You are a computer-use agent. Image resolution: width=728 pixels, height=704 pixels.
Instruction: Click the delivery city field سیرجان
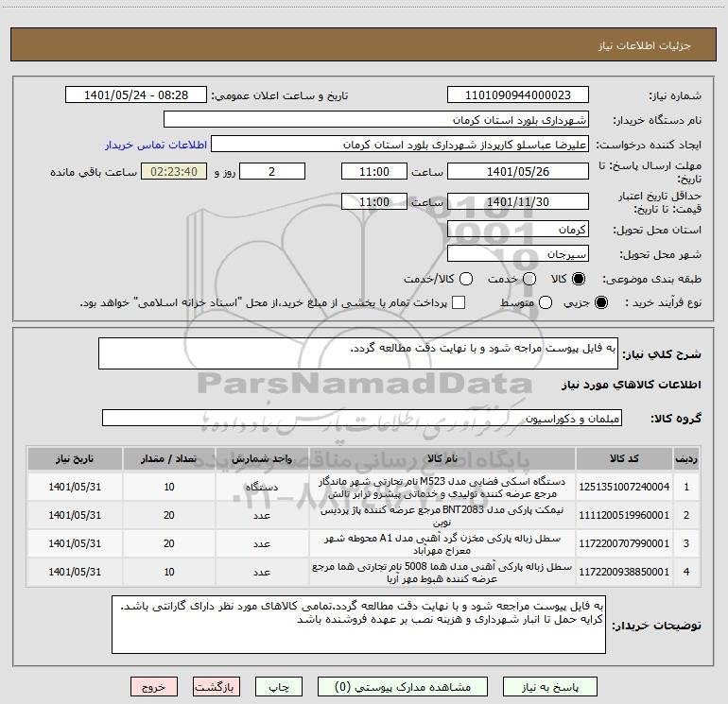pos(518,253)
